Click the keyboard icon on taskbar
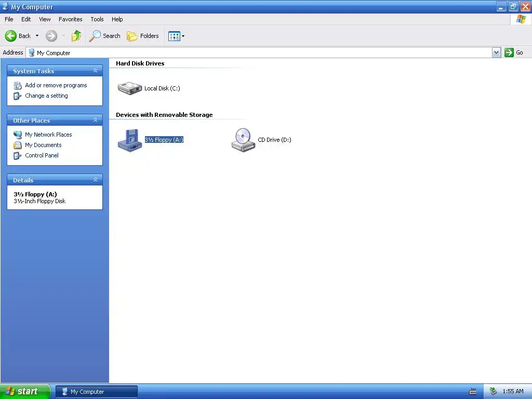532x399 pixels. 473,392
